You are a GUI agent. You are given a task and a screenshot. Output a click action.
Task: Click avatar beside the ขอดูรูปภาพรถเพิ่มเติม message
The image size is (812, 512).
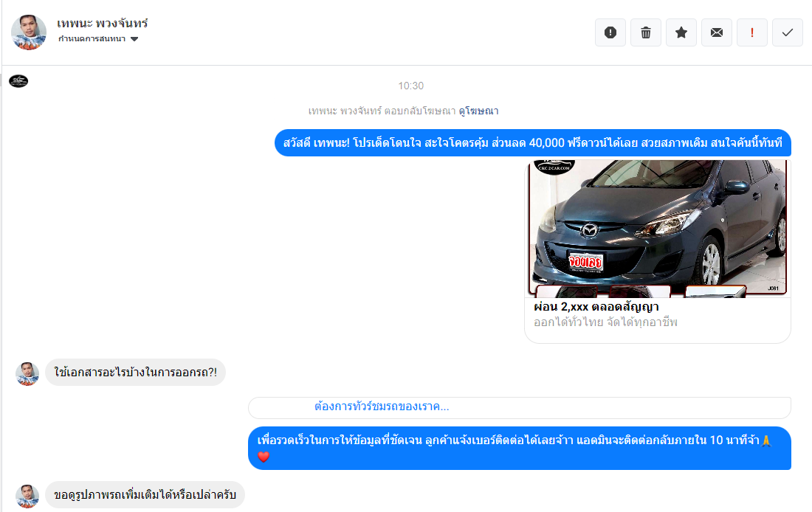click(x=27, y=496)
